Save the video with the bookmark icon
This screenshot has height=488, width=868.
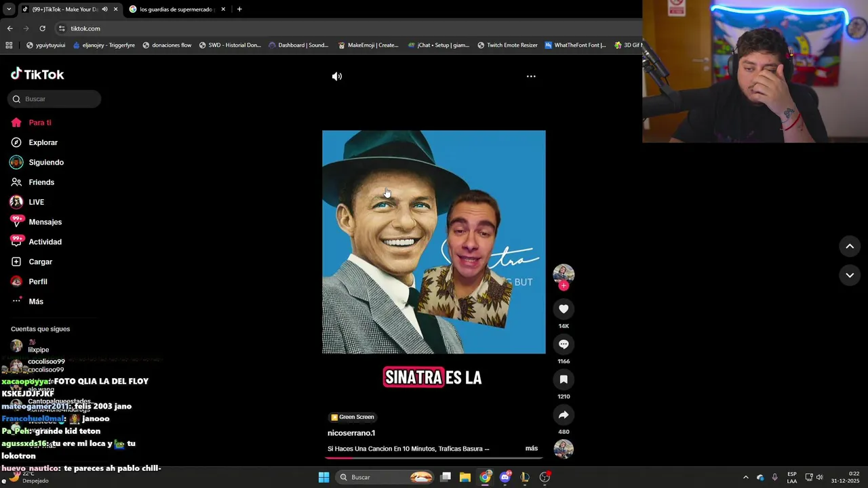[564, 380]
